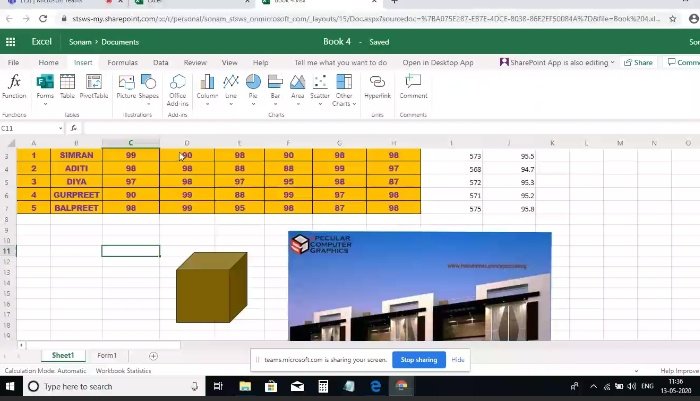This screenshot has width=700, height=401.
Task: Bookmark this page with the star icon
Action: [673, 19]
